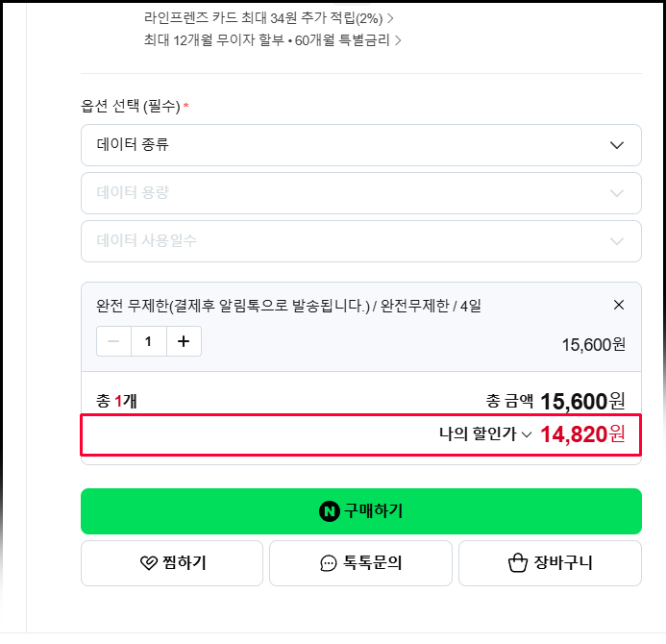666x644 pixels.
Task: Open 라인프렌즈 카드 추가 적립 link
Action: [x=268, y=18]
